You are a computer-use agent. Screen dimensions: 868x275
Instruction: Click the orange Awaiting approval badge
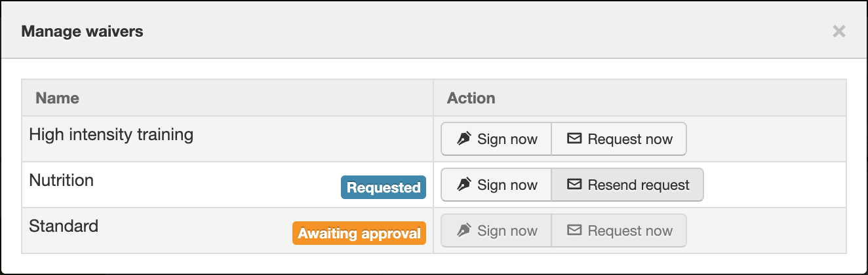[x=359, y=233]
